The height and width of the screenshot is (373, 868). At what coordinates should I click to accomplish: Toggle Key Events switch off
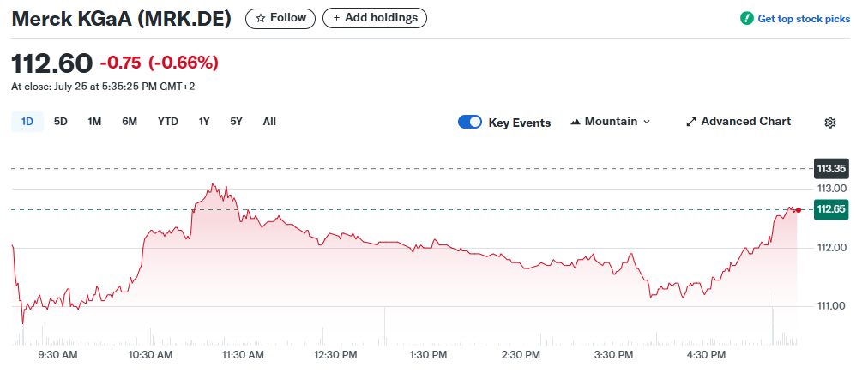coord(470,122)
